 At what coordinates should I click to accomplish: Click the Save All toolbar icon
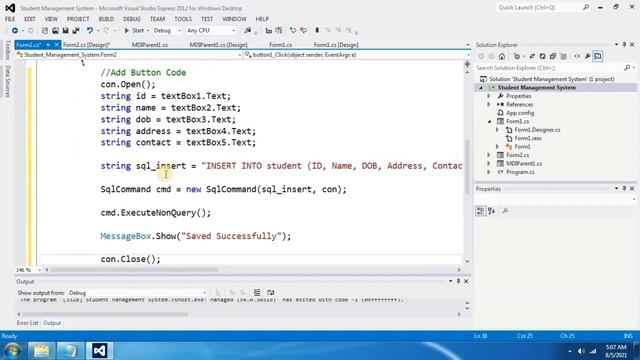coord(76,31)
